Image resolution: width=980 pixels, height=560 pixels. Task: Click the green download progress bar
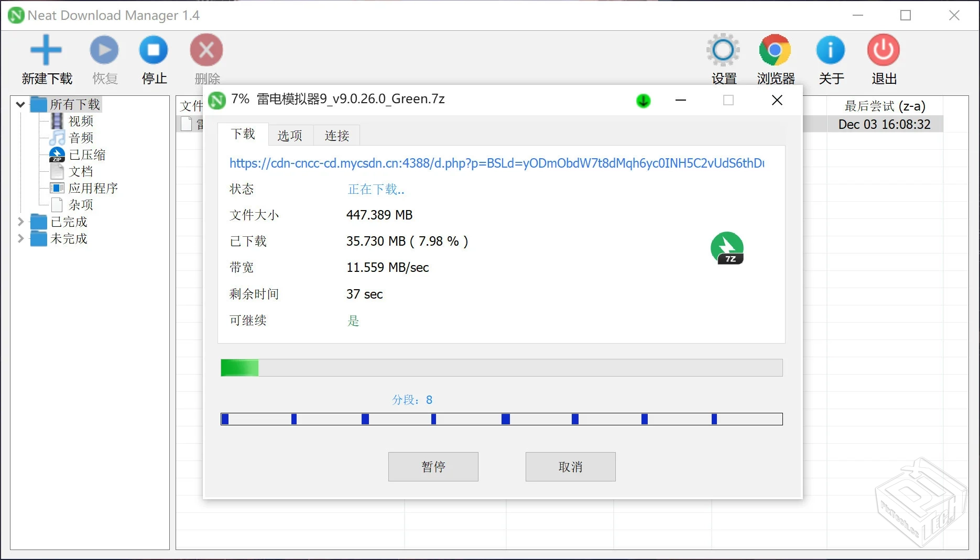(x=239, y=368)
